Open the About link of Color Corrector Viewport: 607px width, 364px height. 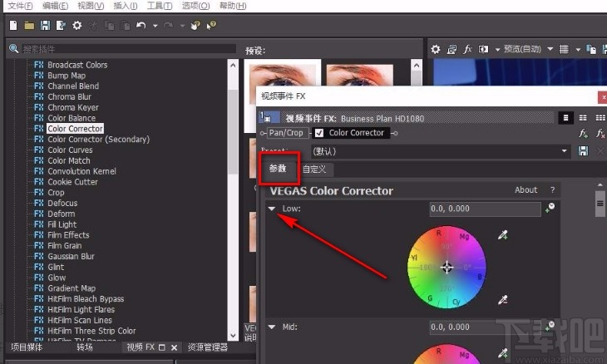(x=526, y=190)
